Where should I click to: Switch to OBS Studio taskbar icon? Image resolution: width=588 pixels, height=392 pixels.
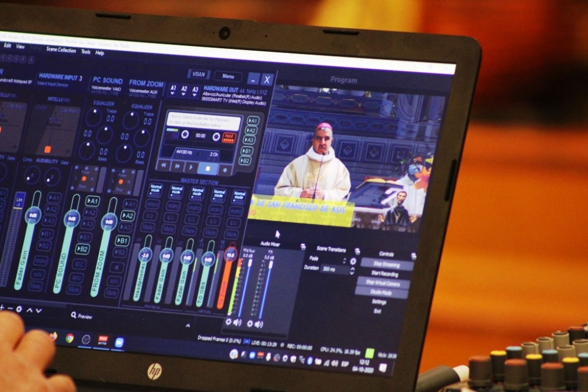(86, 340)
